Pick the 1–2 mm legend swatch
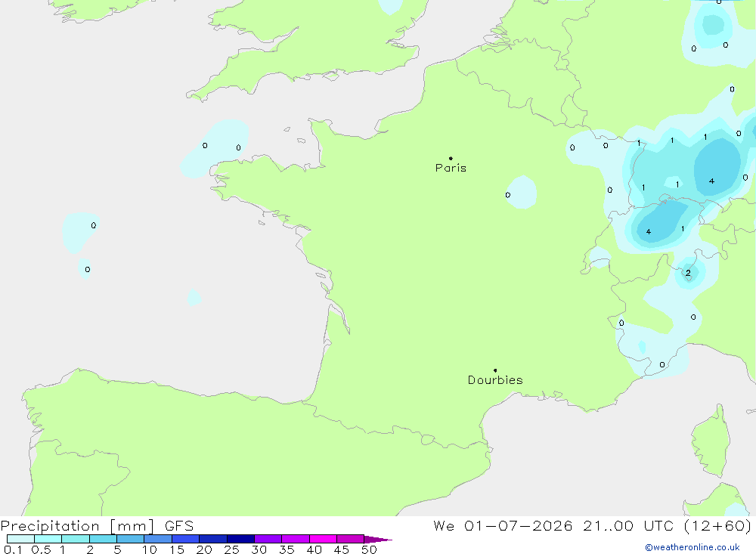Image resolution: width=756 pixels, height=554 pixels. (76, 539)
